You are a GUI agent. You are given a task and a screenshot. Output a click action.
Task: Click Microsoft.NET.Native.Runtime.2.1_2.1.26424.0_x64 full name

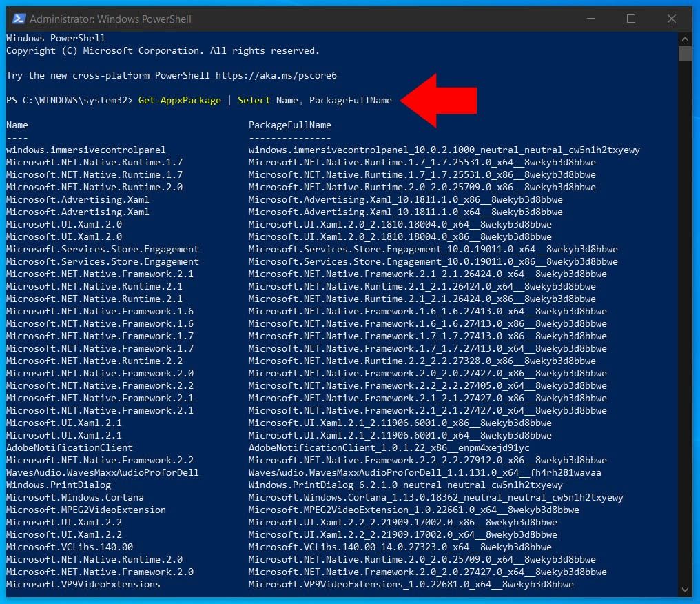(x=422, y=286)
